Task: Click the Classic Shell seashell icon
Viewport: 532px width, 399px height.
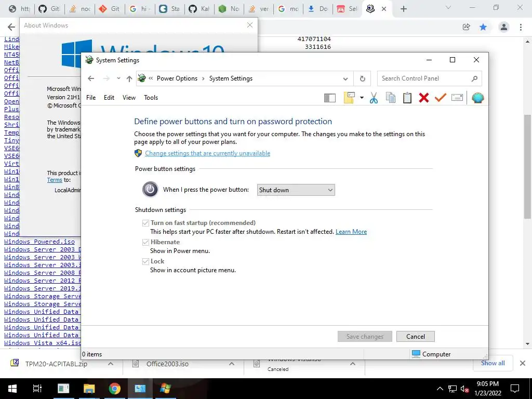Action: pos(478,98)
